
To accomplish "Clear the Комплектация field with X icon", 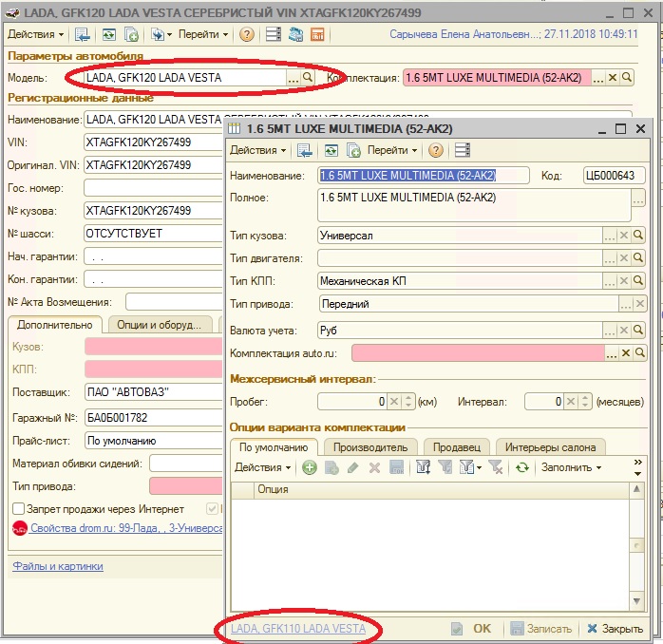I will (x=613, y=78).
